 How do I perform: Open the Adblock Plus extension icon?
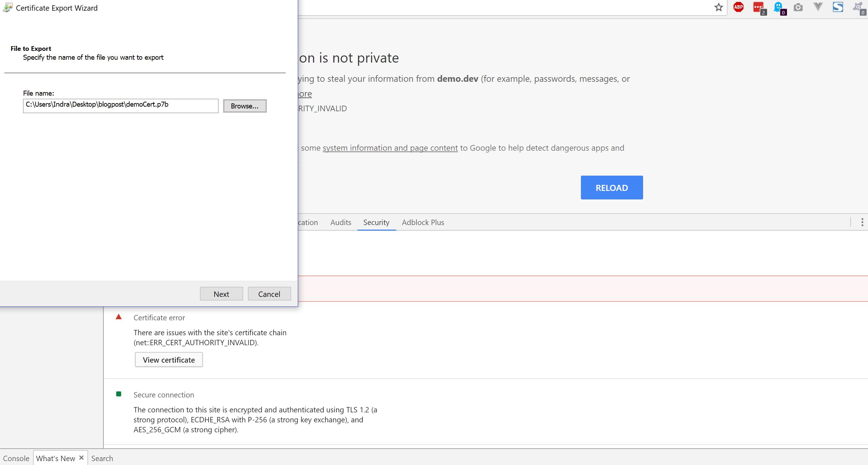[738, 7]
